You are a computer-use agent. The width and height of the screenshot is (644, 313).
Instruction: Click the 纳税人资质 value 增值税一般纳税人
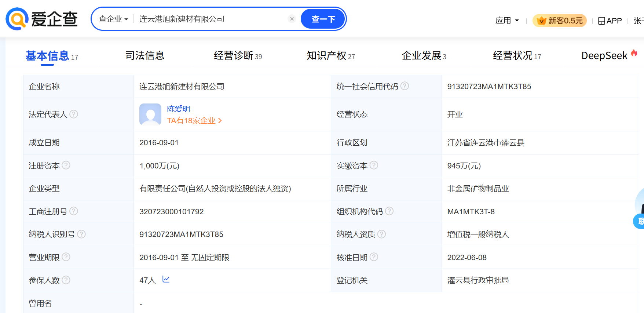click(x=478, y=234)
